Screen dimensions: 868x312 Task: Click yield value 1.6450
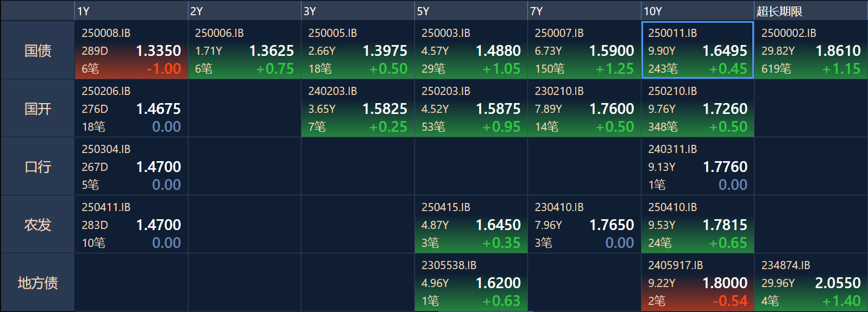click(498, 225)
